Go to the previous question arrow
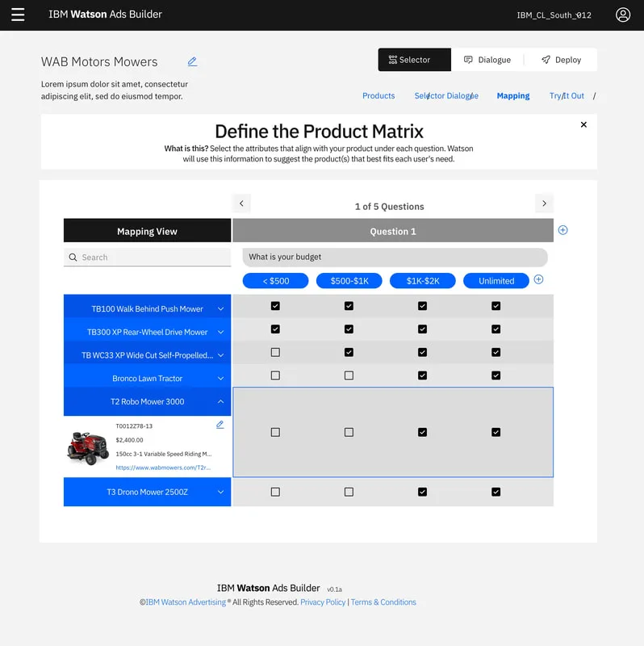This screenshot has height=646, width=644. (x=241, y=203)
